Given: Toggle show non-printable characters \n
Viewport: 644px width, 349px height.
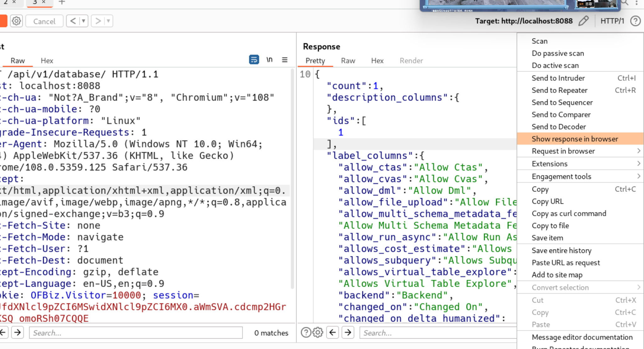Looking at the screenshot, I should [269, 60].
